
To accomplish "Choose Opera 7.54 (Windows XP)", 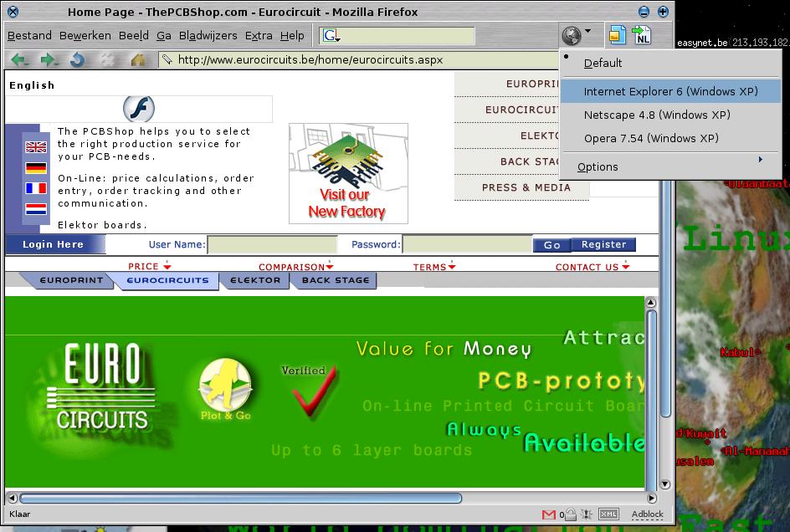I will tap(670, 138).
